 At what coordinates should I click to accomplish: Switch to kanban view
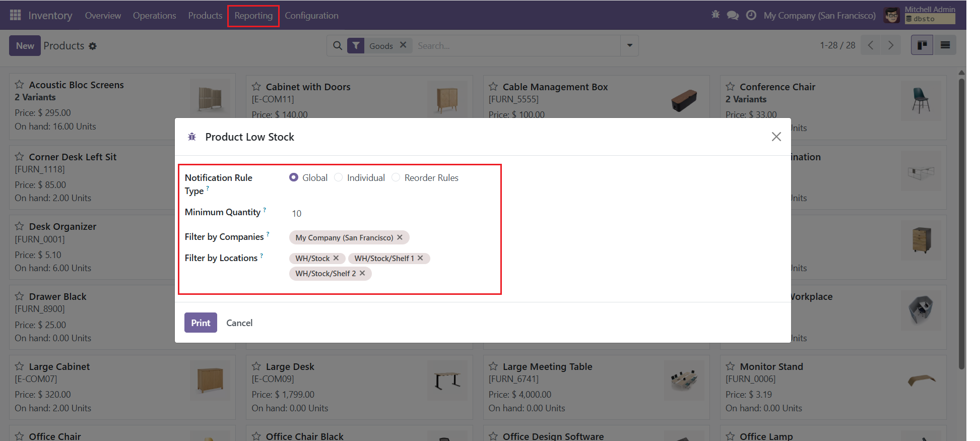click(x=922, y=45)
